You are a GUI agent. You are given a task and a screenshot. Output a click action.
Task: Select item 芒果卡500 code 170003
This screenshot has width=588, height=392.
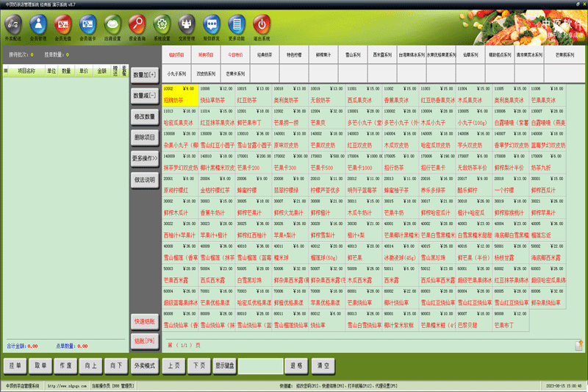coord(327,163)
